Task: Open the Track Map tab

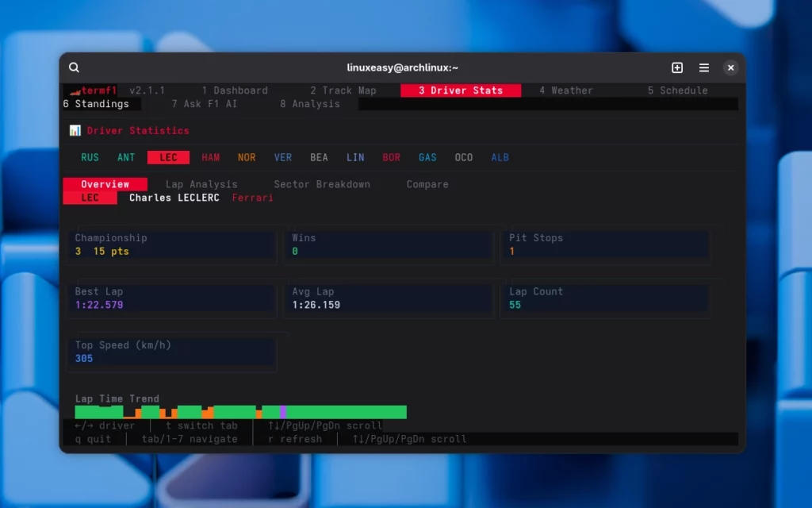Action: [343, 90]
